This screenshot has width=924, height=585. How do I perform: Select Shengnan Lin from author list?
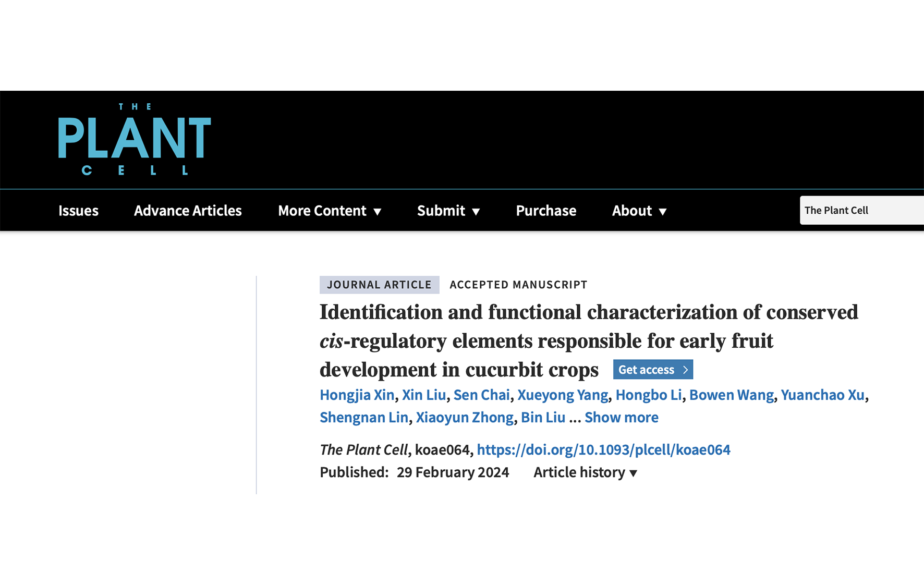pyautogui.click(x=363, y=417)
